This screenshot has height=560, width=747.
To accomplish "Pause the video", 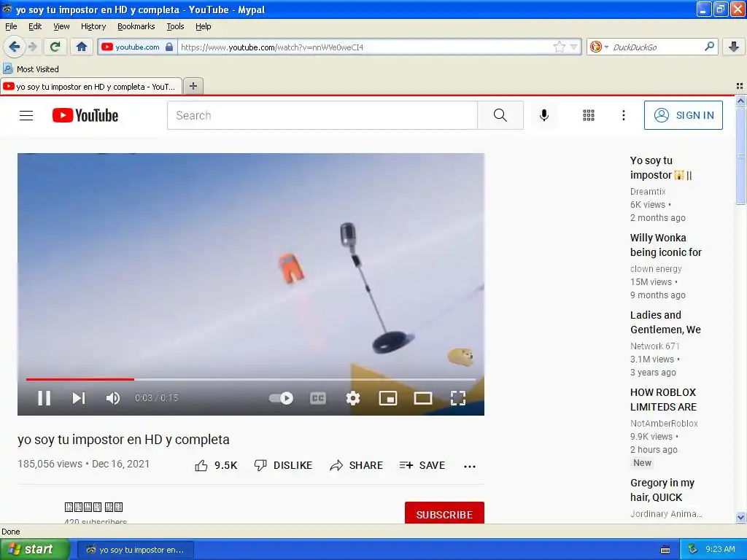I will click(44, 398).
